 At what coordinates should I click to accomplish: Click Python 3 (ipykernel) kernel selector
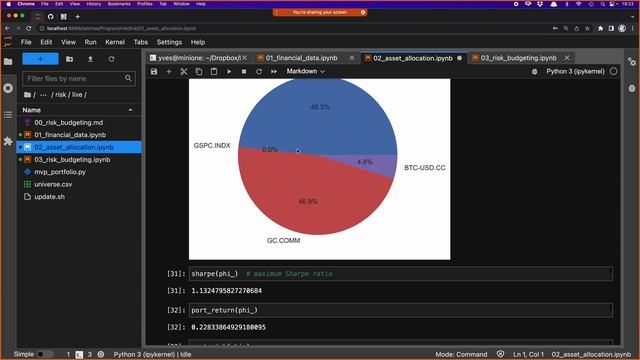(x=575, y=71)
